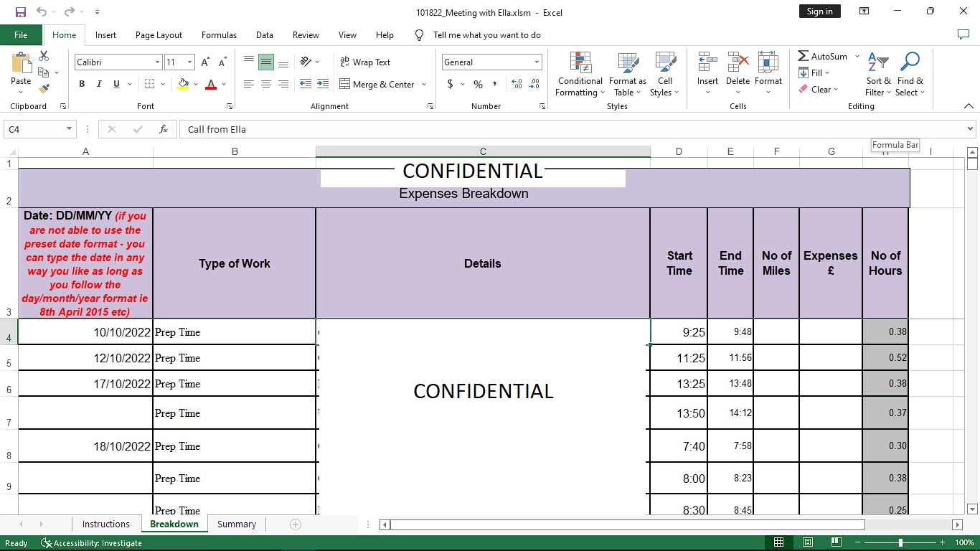The height and width of the screenshot is (551, 980).
Task: Apply percent style
Action: tap(478, 84)
